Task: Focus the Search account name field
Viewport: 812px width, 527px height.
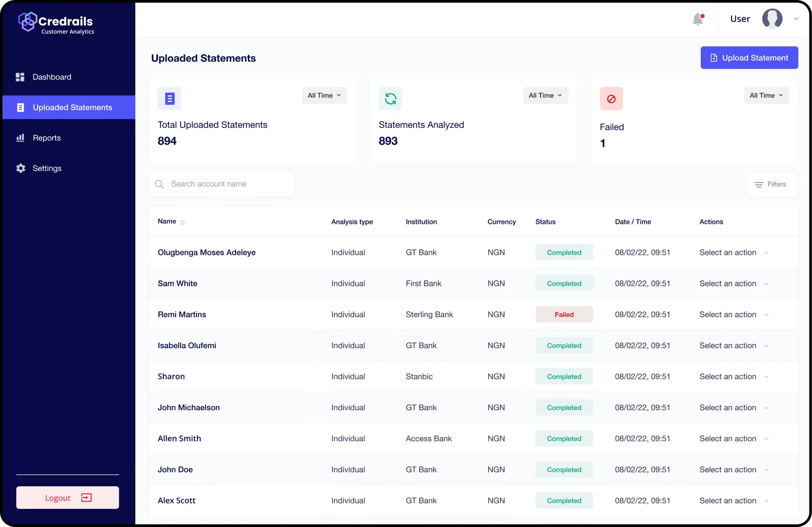Action: click(222, 184)
